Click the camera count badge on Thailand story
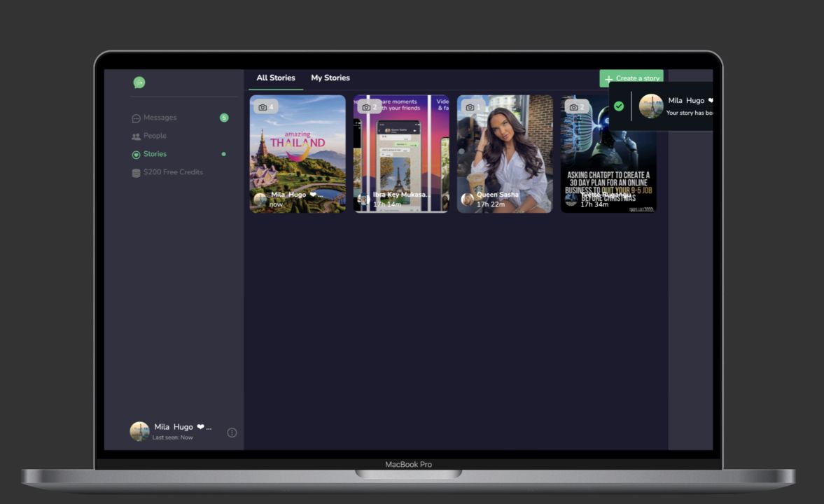The image size is (824, 504). pyautogui.click(x=266, y=107)
